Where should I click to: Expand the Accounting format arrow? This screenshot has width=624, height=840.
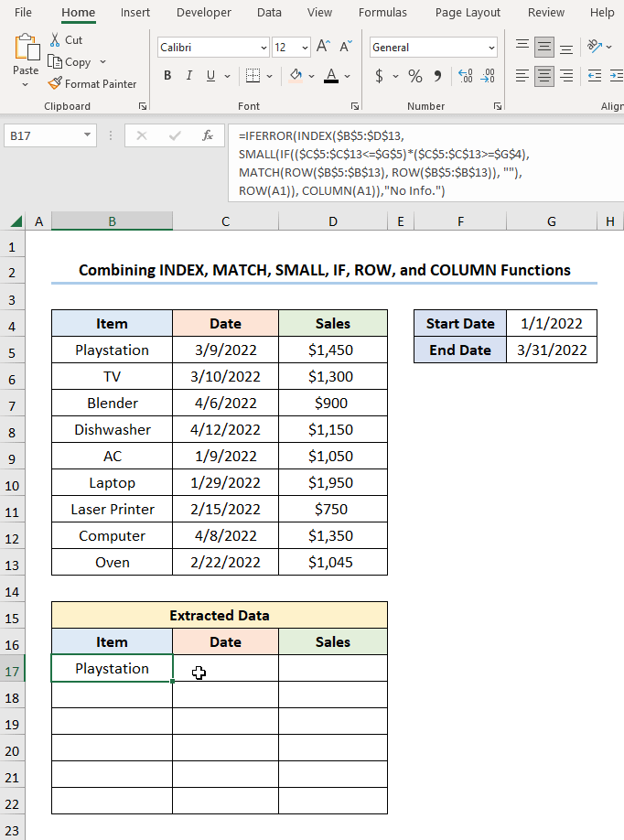(395, 76)
